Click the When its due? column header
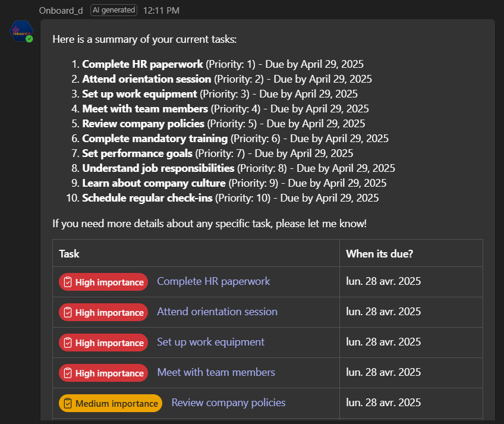504x424 pixels. tap(380, 254)
